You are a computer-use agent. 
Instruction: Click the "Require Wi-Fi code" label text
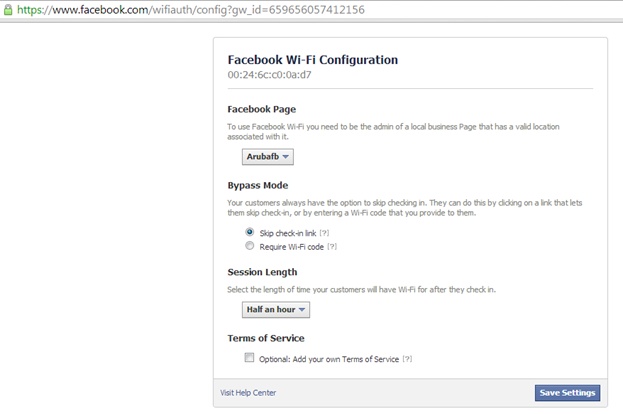point(292,247)
